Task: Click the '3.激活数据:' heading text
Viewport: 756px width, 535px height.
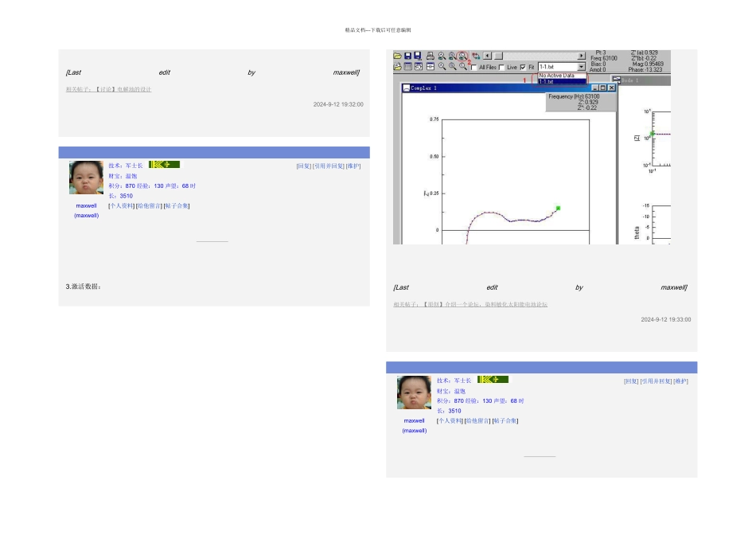Action: click(84, 287)
